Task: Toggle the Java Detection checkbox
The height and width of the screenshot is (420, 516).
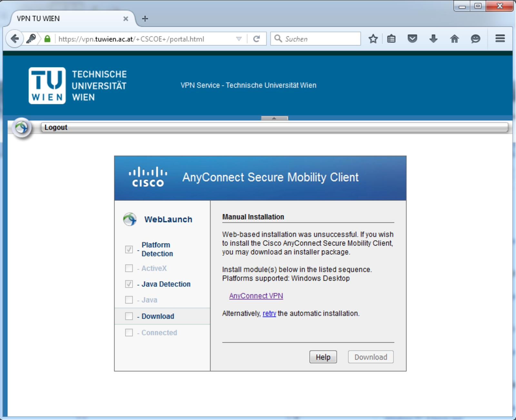Action: pos(129,284)
